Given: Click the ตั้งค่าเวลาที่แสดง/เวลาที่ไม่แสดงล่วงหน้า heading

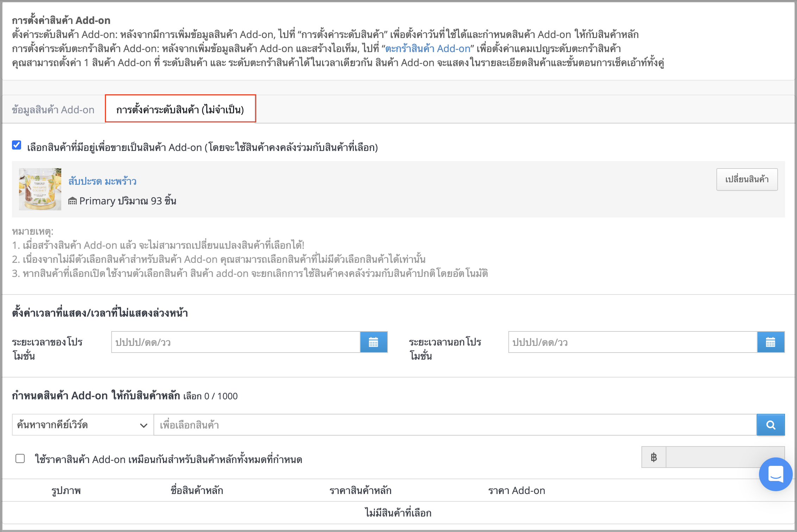Looking at the screenshot, I should (100, 313).
